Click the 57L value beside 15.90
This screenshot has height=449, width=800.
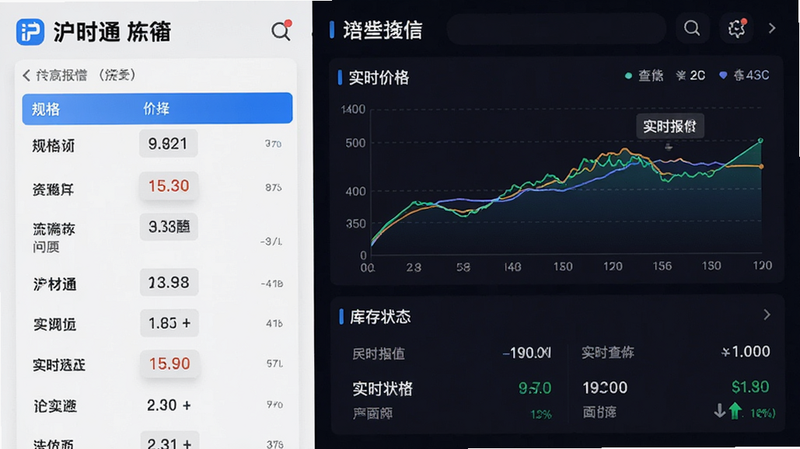274,363
